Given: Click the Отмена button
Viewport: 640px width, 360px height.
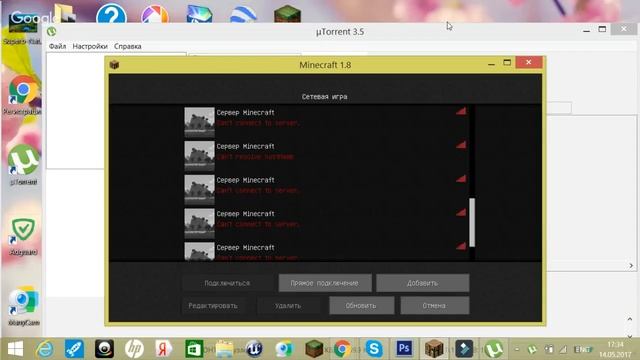Looking at the screenshot, I should click(x=435, y=305).
